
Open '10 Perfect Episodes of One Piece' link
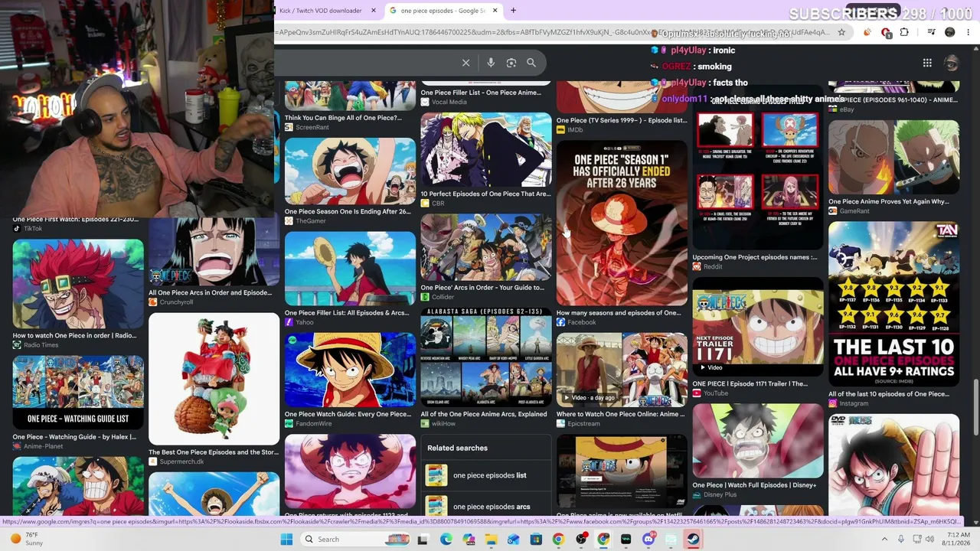pyautogui.click(x=485, y=194)
